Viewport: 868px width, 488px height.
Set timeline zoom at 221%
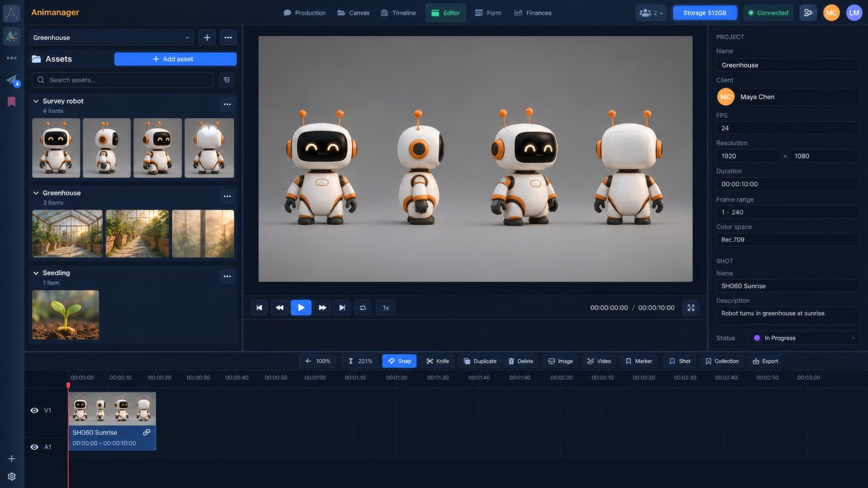tap(360, 361)
